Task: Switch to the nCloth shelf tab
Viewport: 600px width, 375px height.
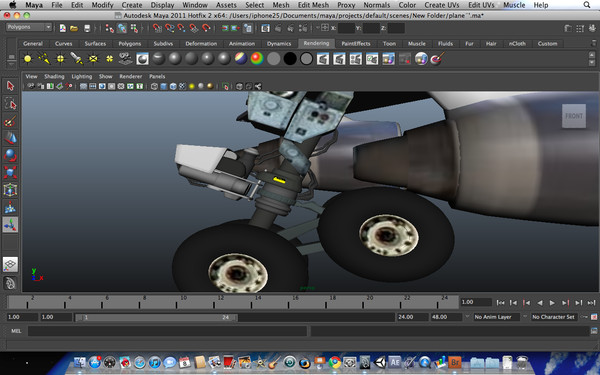Action: (517, 44)
